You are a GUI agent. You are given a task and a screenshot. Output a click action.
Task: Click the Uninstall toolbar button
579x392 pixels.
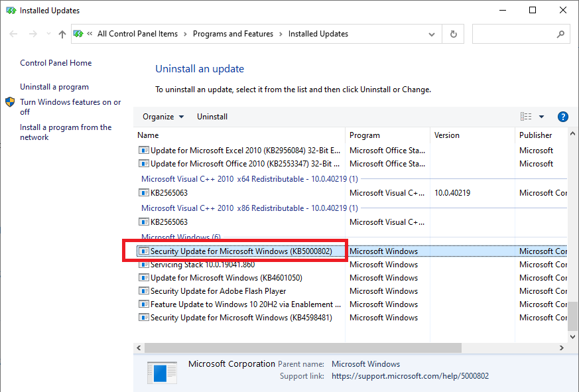(x=212, y=117)
